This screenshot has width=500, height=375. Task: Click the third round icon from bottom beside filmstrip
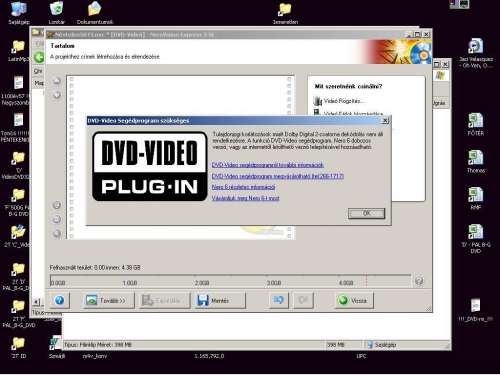pos(57,205)
